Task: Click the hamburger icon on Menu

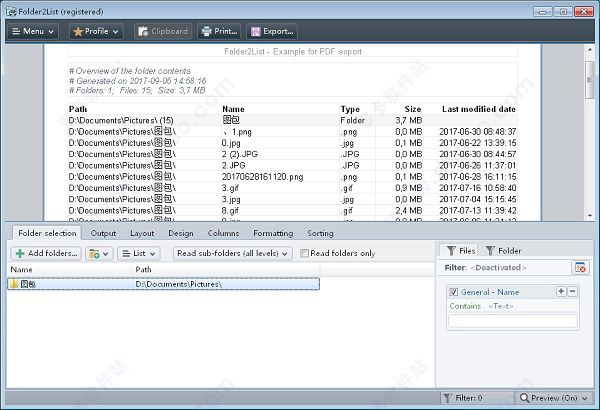Action: pos(16,31)
